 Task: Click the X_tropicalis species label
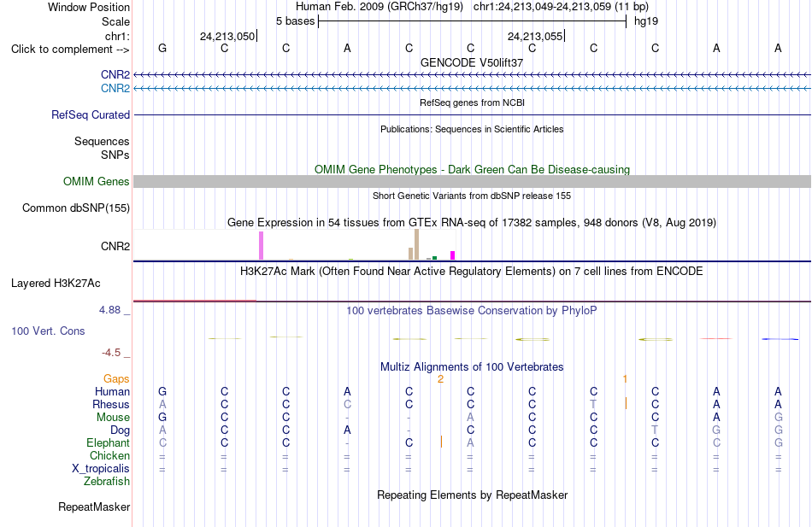(101, 469)
